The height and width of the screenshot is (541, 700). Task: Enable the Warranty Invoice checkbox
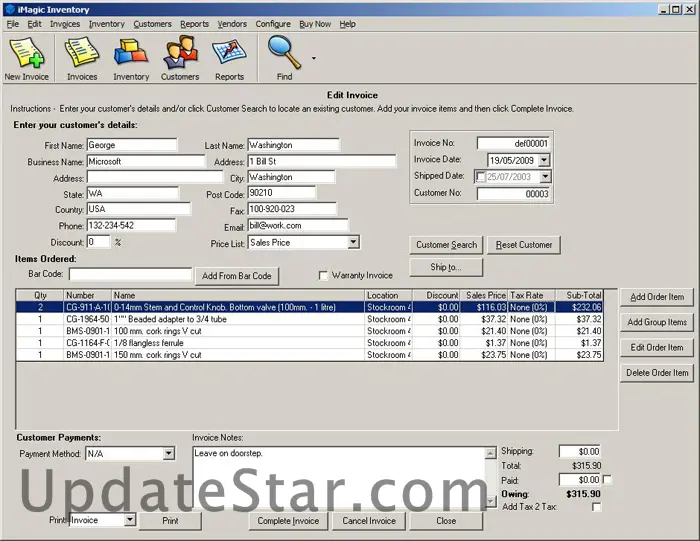(x=323, y=276)
